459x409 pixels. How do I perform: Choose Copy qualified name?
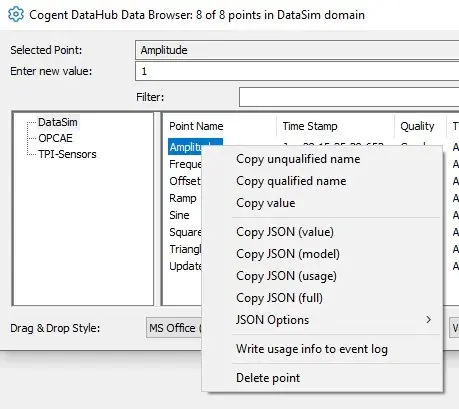click(291, 181)
